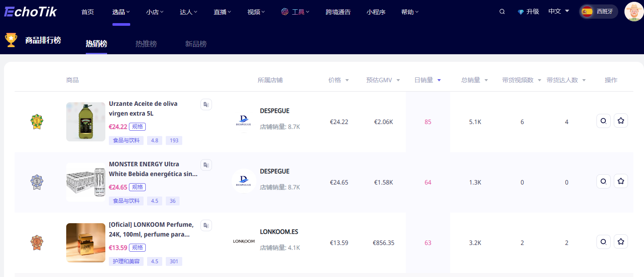Click the bronze rank three medal
644x277 pixels.
point(36,243)
